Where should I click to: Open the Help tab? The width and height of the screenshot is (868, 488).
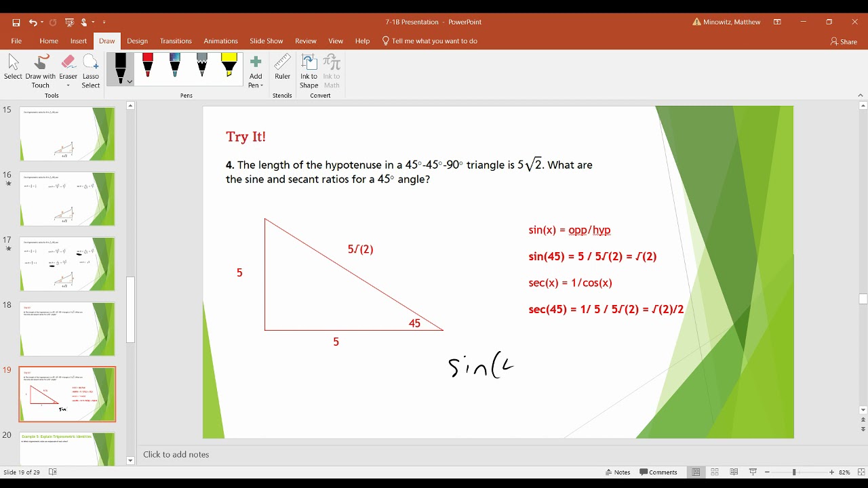click(x=363, y=41)
